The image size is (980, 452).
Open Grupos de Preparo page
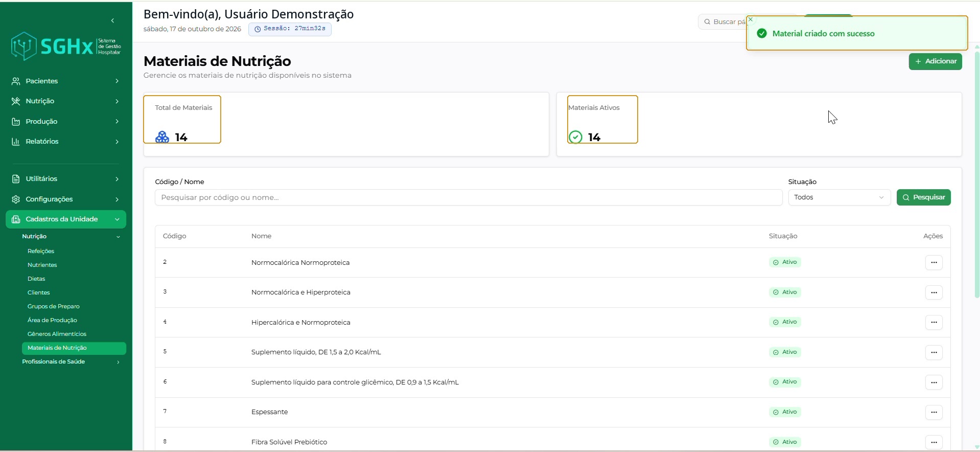pos(54,306)
